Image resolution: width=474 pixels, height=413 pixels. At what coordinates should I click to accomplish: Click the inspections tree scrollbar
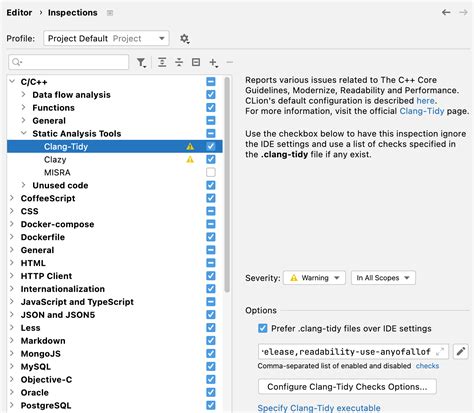click(227, 185)
